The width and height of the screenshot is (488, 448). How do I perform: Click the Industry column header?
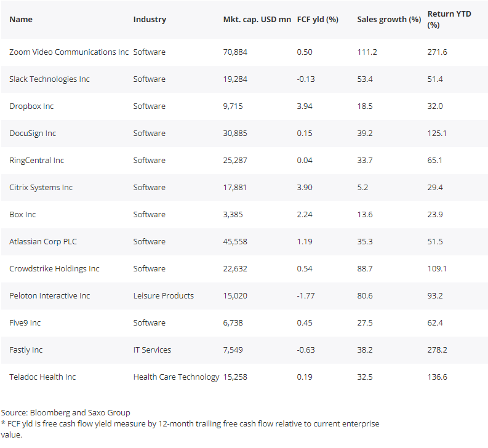[150, 20]
